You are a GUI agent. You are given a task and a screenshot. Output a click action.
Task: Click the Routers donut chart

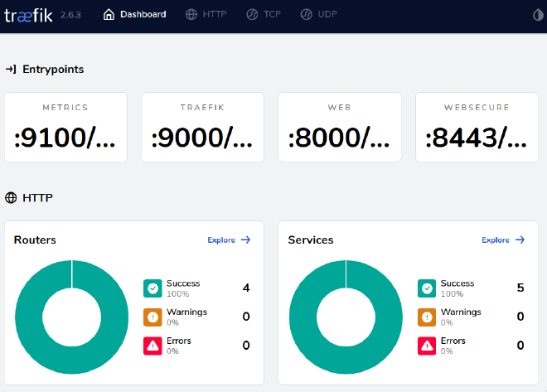[72, 317]
